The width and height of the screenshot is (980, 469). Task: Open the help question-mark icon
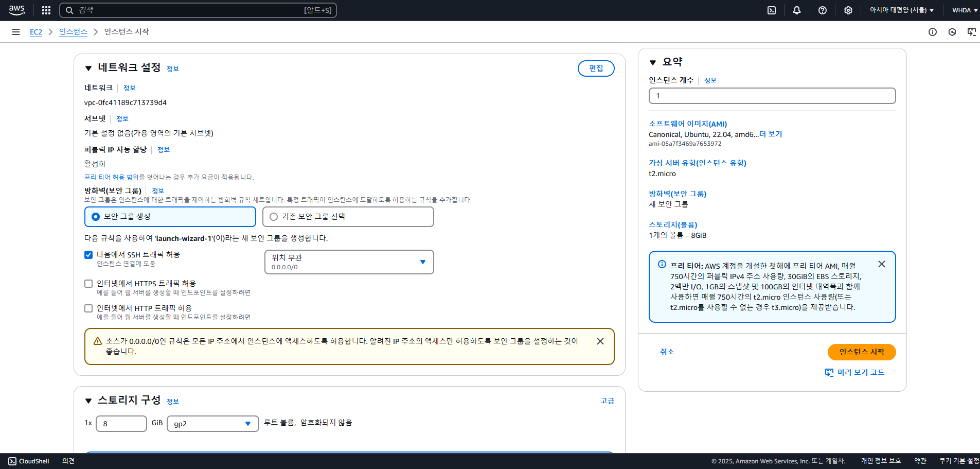[823, 10]
